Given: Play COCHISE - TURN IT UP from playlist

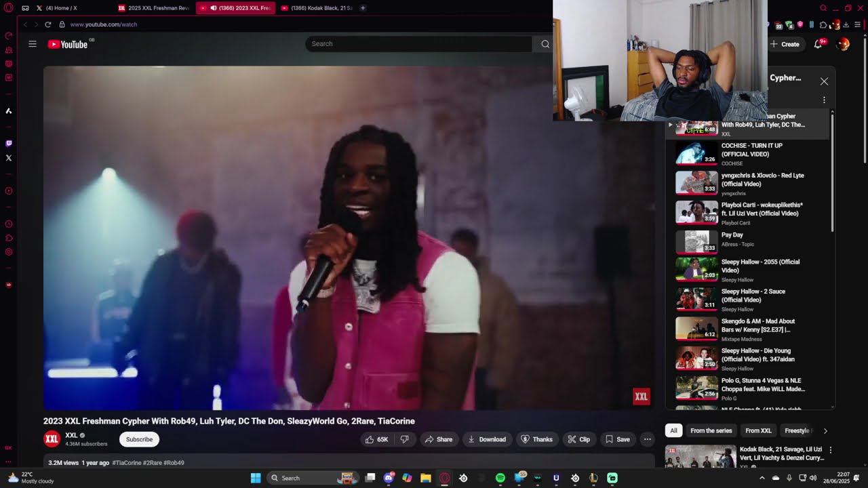Looking at the screenshot, I should tap(749, 154).
